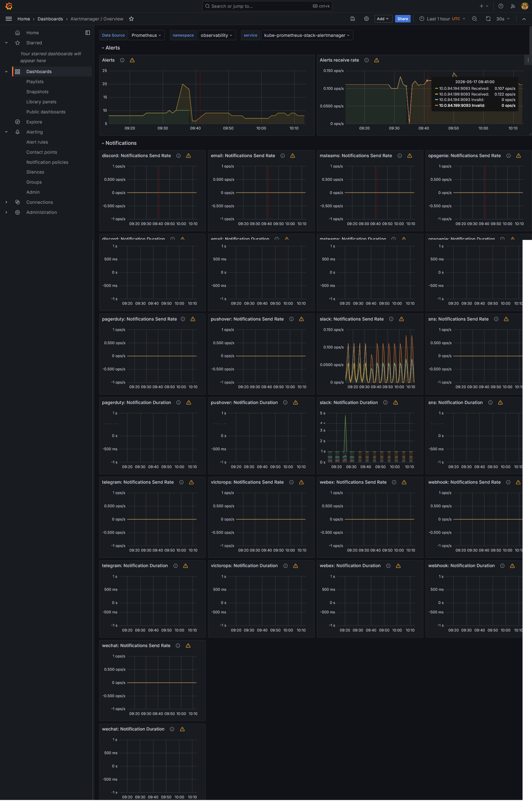Toggle the hamburger navigation menu

tap(9, 19)
